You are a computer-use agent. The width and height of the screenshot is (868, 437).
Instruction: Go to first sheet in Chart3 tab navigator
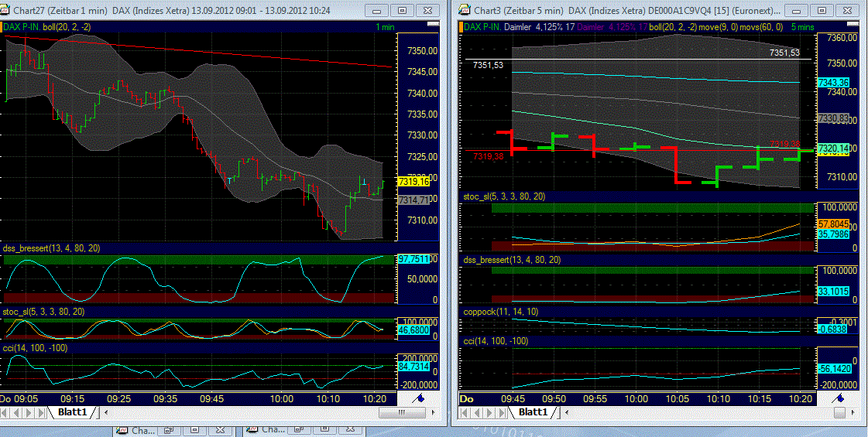point(466,413)
